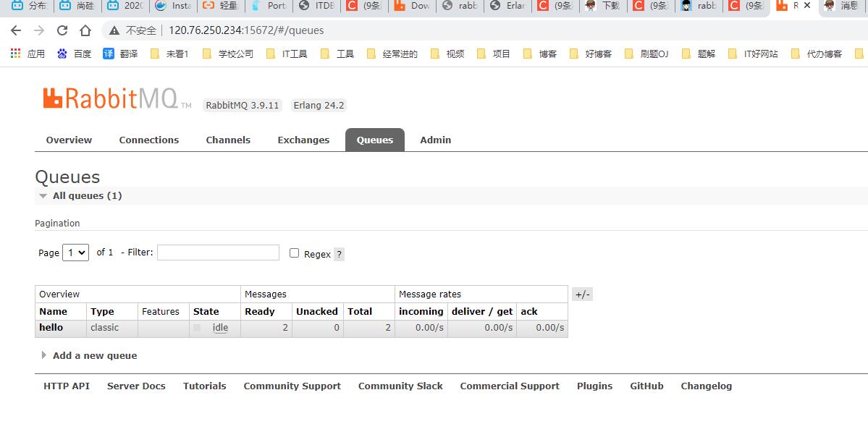Sort queues by the Type column header

(x=102, y=312)
